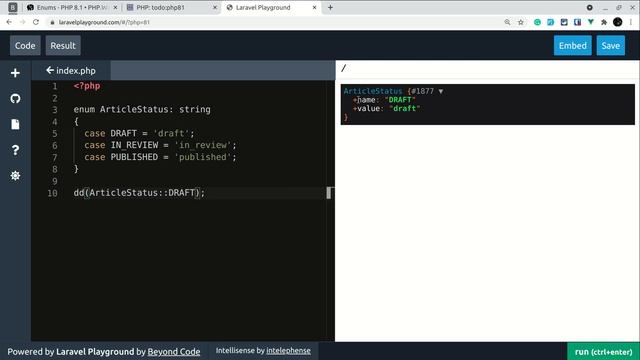Select the index.php file tab

[71, 70]
